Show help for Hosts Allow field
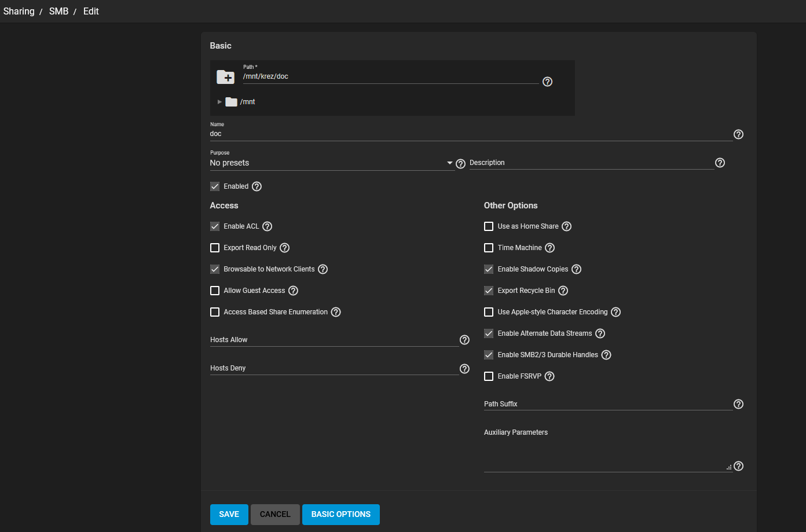Screen dimensions: 806x532 click(x=464, y=340)
